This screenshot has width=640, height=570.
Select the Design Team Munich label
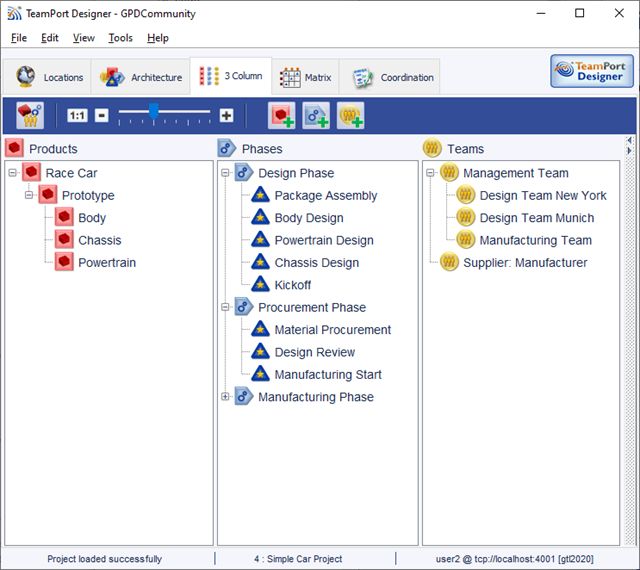pyautogui.click(x=537, y=218)
